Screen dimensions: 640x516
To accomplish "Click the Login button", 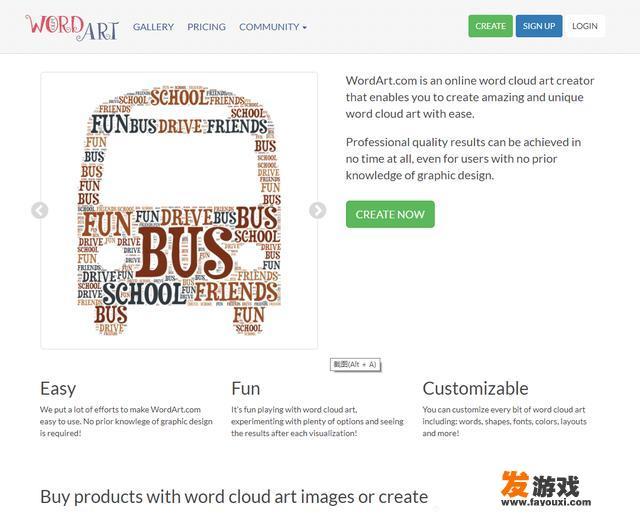I will pos(585,26).
